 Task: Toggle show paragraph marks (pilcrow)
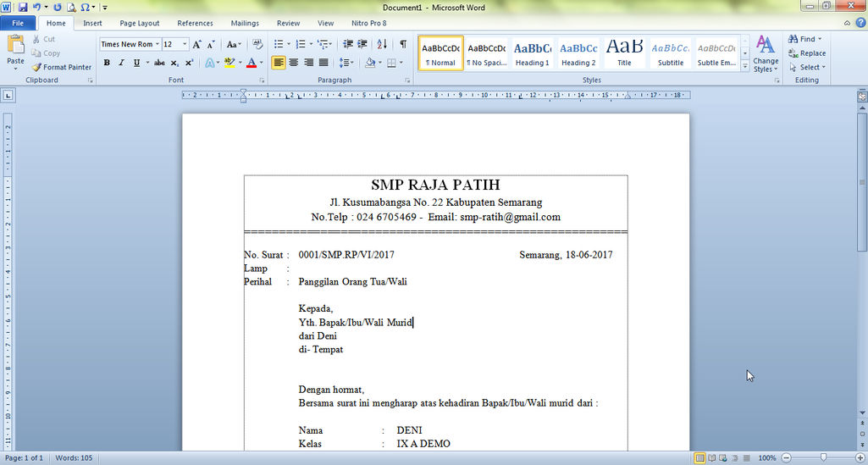coord(403,44)
